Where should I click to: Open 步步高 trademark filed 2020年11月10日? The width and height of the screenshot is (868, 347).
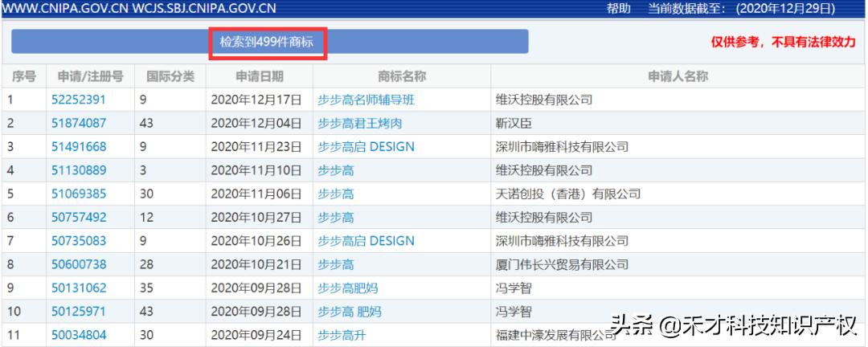coord(335,170)
